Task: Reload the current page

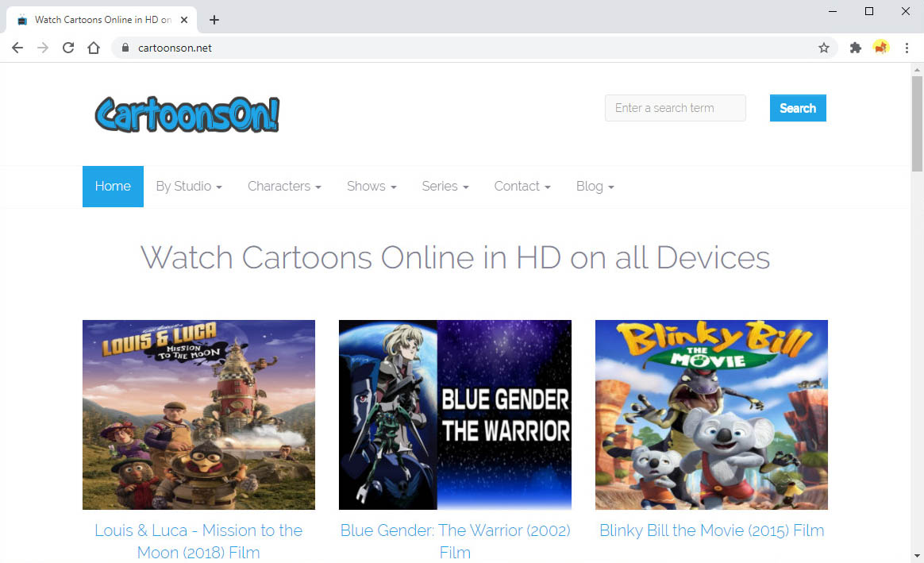Action: (x=68, y=48)
